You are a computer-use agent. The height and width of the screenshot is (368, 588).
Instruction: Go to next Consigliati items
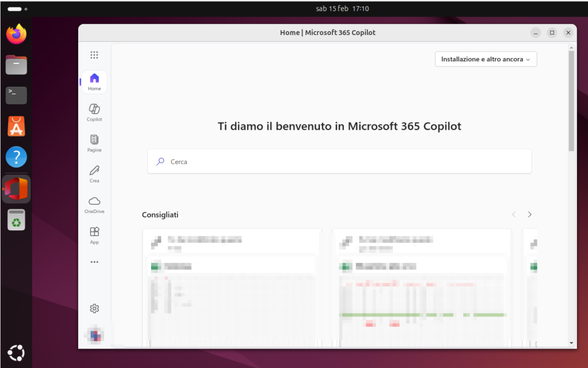tap(529, 215)
